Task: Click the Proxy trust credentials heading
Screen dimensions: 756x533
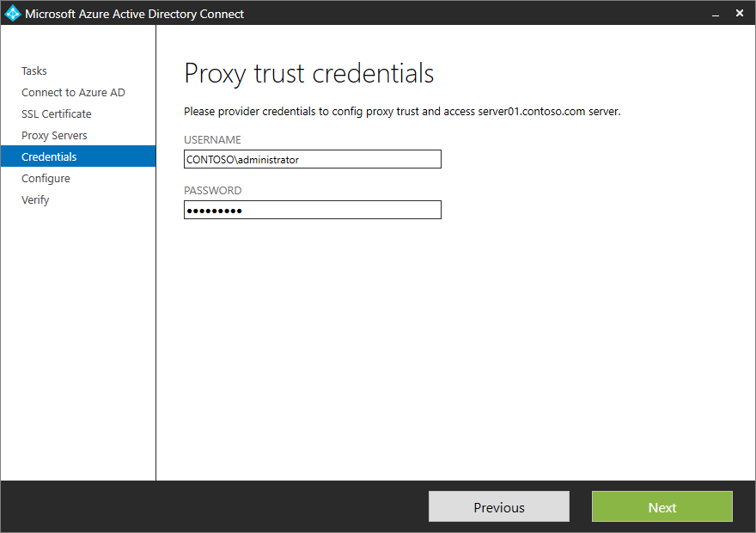Action: coord(308,74)
